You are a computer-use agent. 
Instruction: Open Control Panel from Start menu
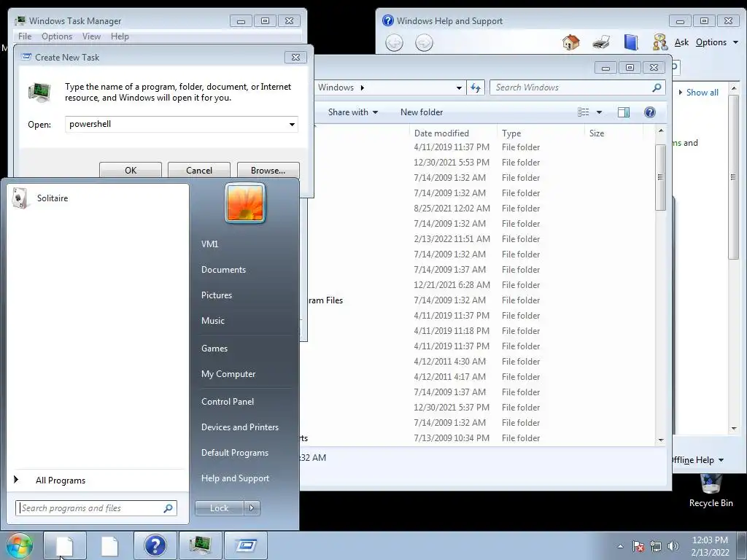(x=228, y=402)
